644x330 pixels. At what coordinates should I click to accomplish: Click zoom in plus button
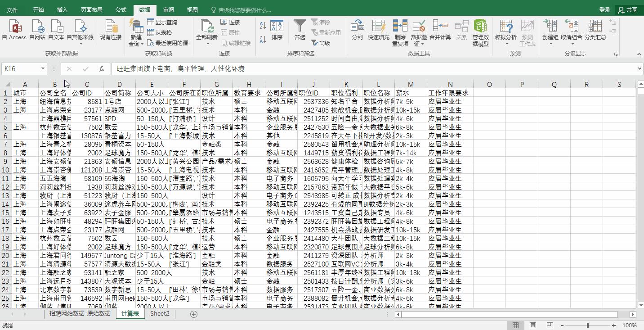pos(613,325)
